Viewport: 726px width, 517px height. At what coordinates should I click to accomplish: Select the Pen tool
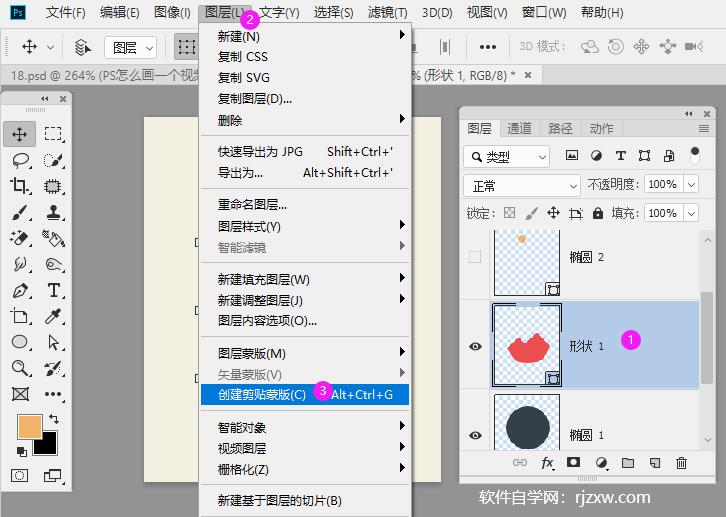point(20,291)
